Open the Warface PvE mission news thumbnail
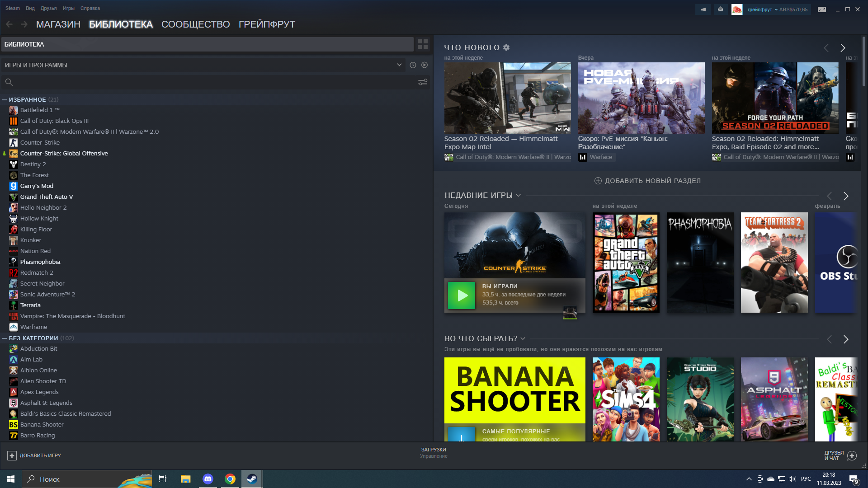The height and width of the screenshot is (488, 868). point(641,98)
